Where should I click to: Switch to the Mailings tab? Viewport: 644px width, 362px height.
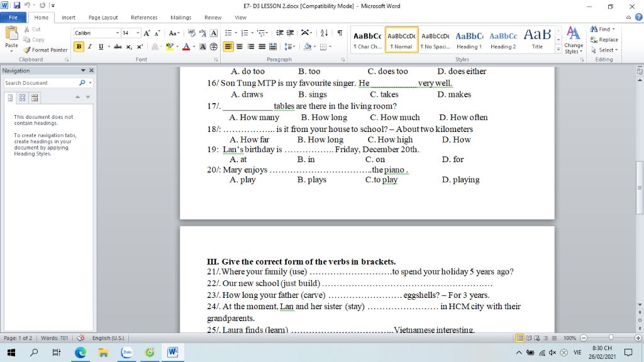click(x=180, y=18)
